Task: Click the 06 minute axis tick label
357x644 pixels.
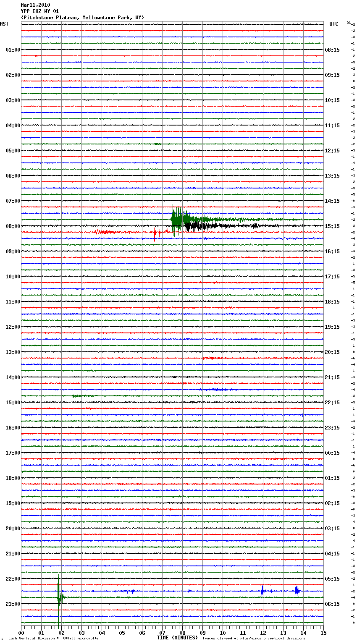Action: 142,633
